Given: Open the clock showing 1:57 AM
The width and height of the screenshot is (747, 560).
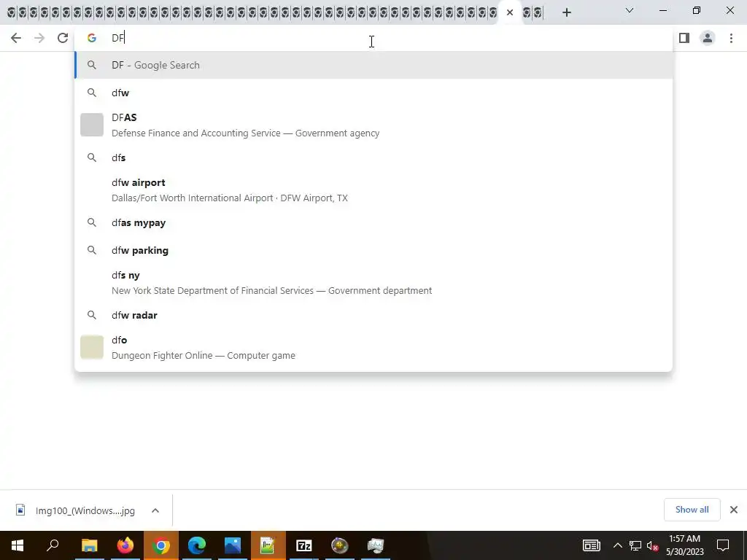Looking at the screenshot, I should pyautogui.click(x=684, y=545).
